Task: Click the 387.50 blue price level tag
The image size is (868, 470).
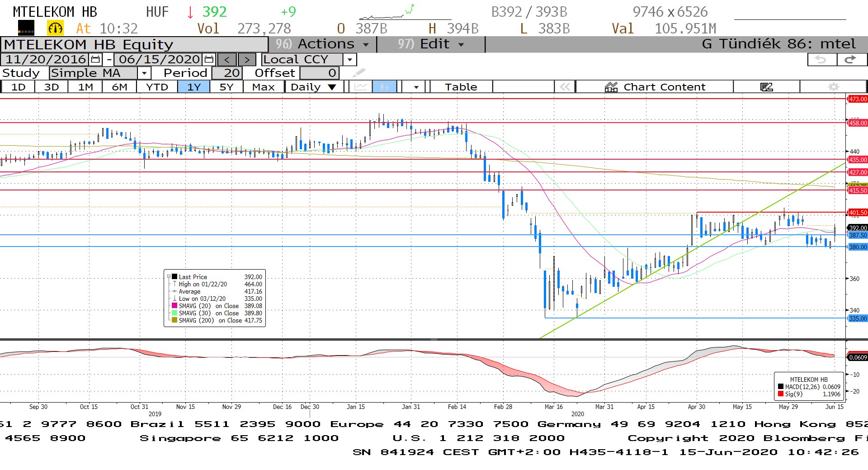Action: click(858, 235)
